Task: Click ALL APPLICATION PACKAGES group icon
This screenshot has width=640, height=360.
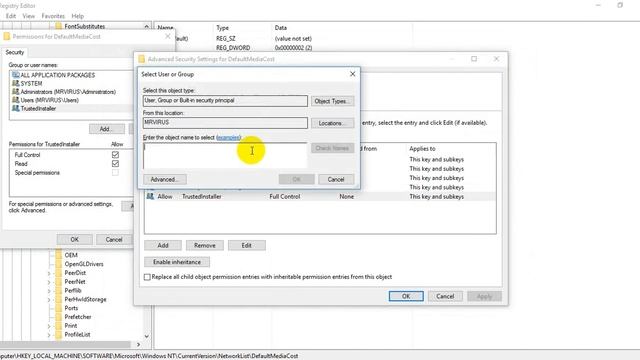Action: (x=16, y=75)
